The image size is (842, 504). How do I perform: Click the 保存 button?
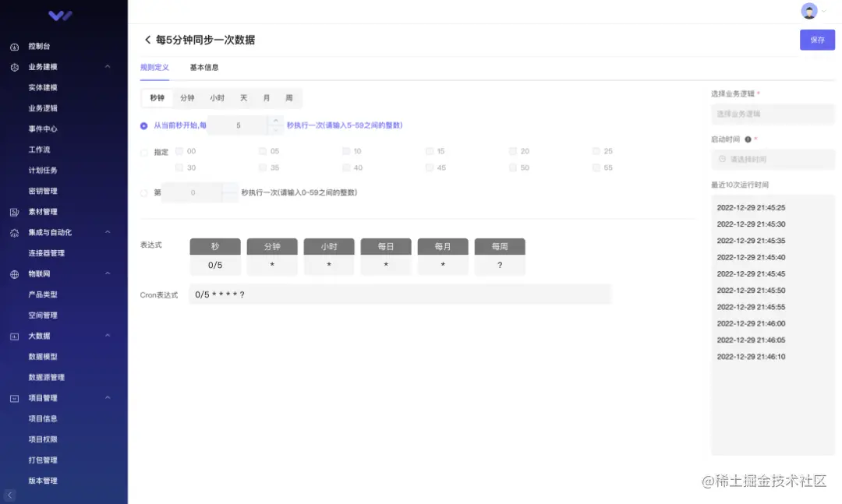click(x=817, y=40)
